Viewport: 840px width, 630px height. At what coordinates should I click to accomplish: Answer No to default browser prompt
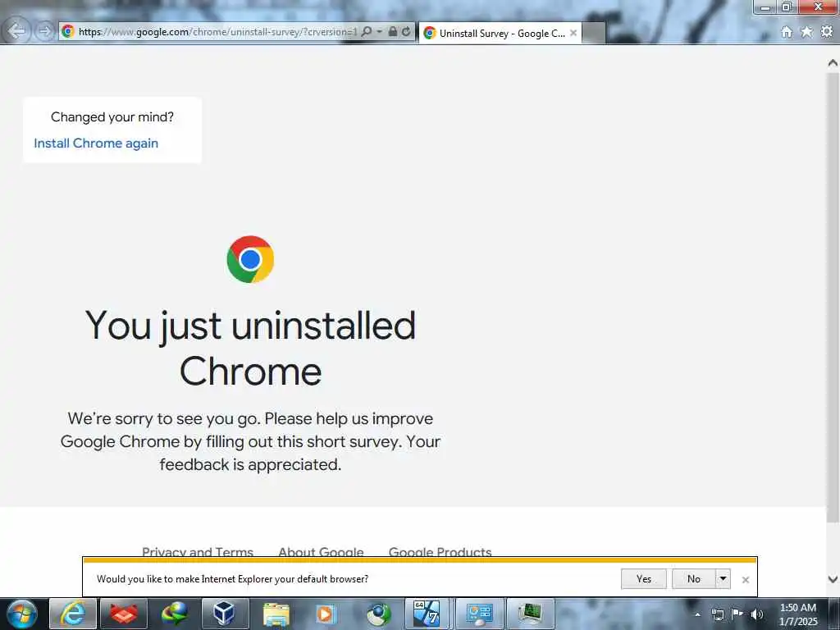point(694,579)
